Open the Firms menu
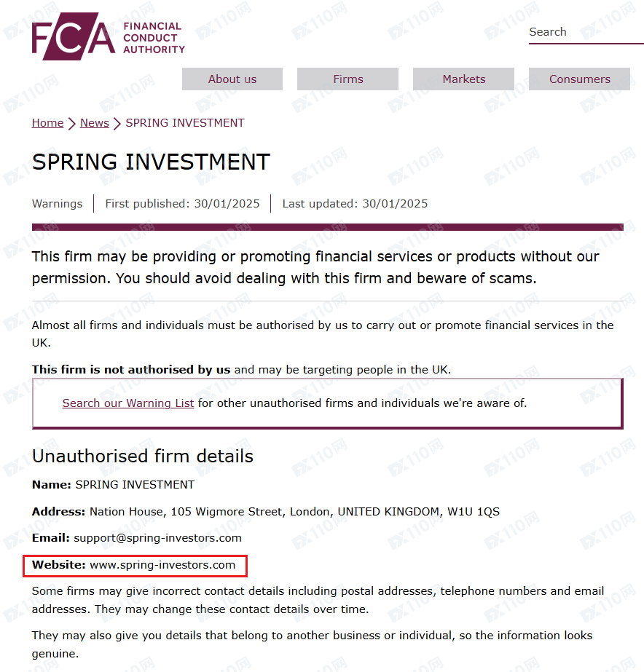Image resolution: width=644 pixels, height=672 pixels. point(347,79)
